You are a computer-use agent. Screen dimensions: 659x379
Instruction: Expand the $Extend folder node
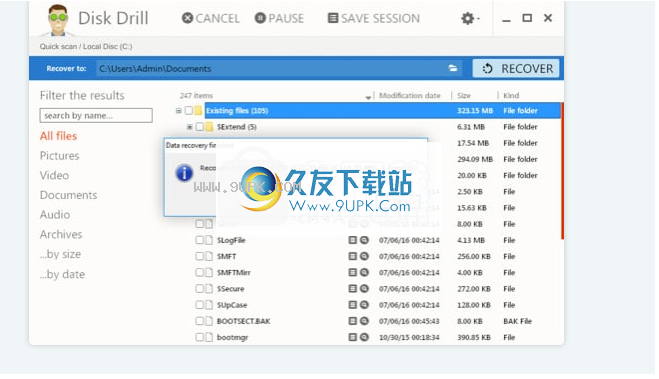tap(190, 126)
